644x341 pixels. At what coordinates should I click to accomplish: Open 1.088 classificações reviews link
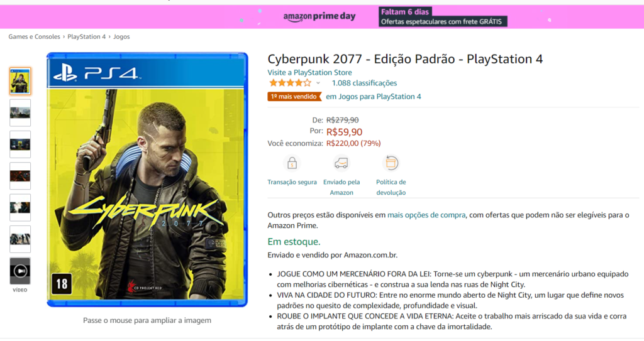tap(364, 84)
